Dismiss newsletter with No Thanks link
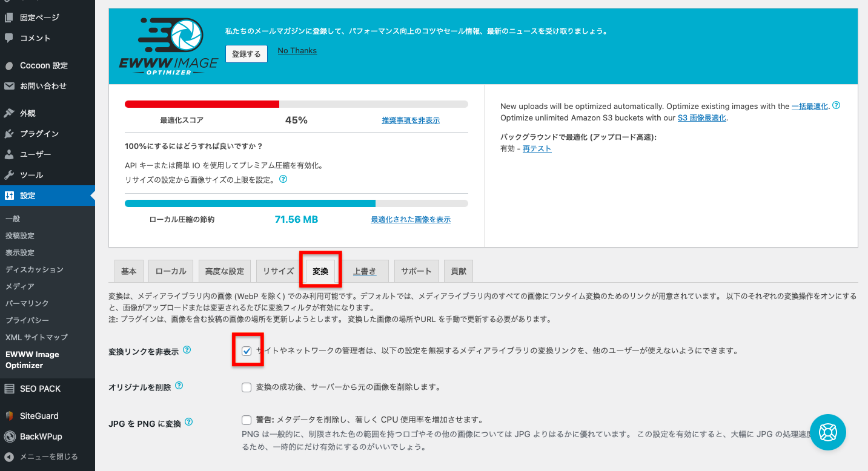 [297, 50]
